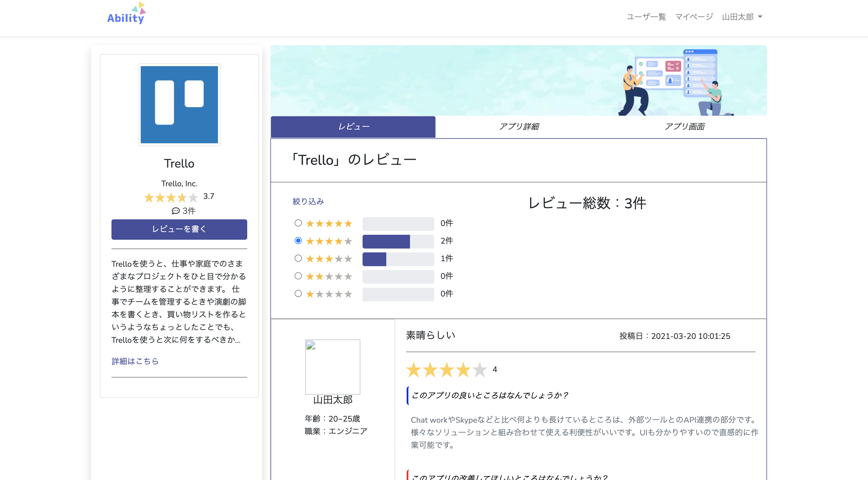The width and height of the screenshot is (868, 480).
Task: Click the four-star review count bar
Action: tap(398, 241)
